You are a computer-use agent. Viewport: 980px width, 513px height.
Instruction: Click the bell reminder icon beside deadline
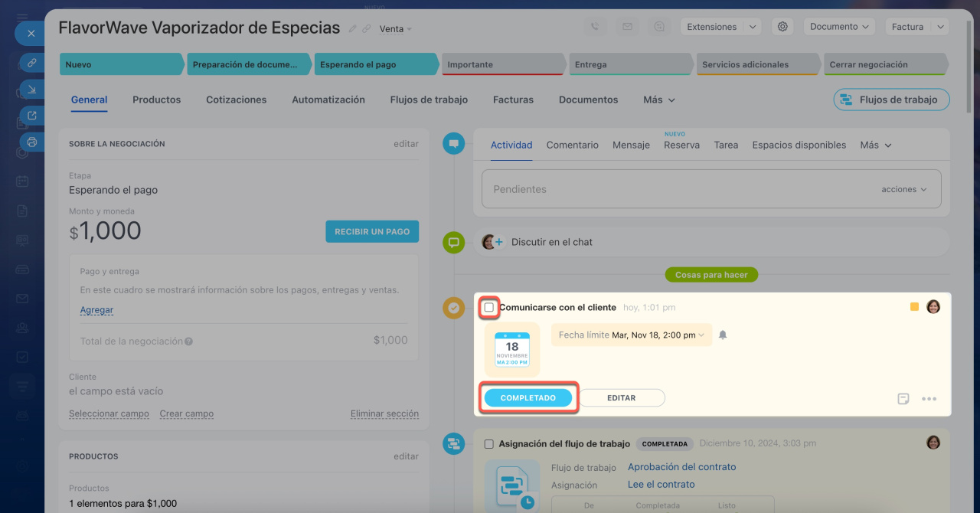click(723, 335)
